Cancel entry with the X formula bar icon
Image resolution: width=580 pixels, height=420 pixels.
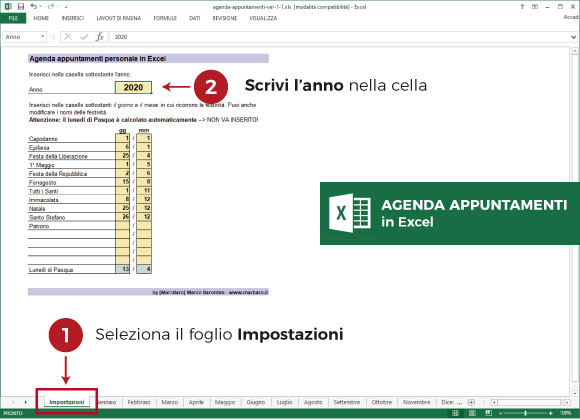(68, 37)
